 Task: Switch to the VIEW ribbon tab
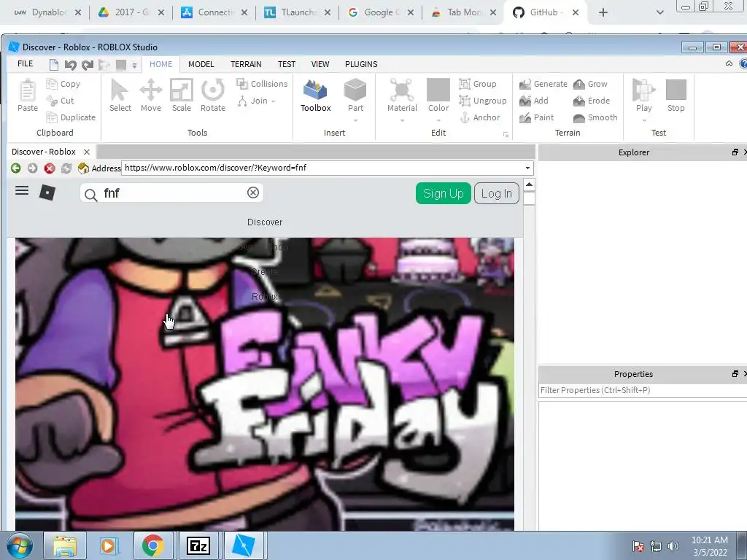(x=320, y=64)
